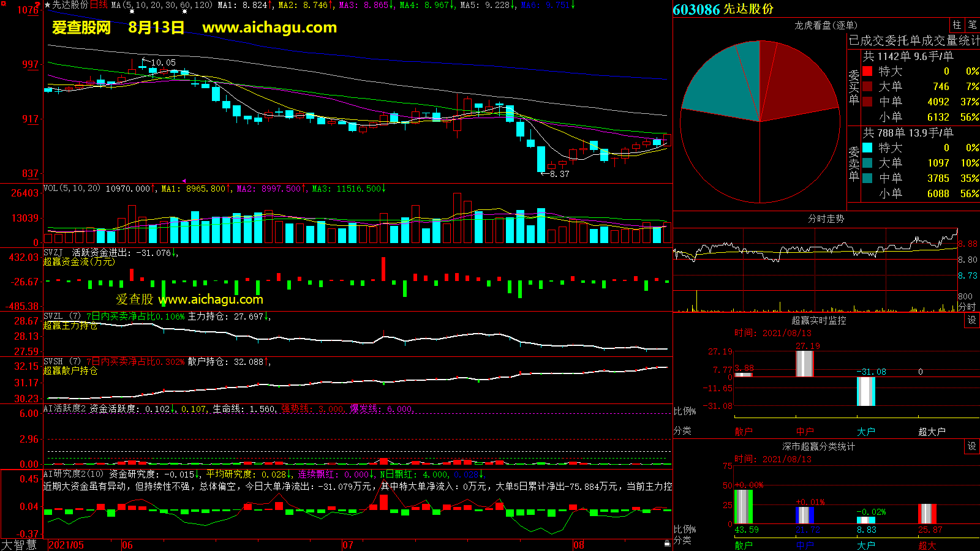The width and height of the screenshot is (980, 551).
Task: Click the 龙虎看盘(逐单) panel title
Action: (826, 25)
